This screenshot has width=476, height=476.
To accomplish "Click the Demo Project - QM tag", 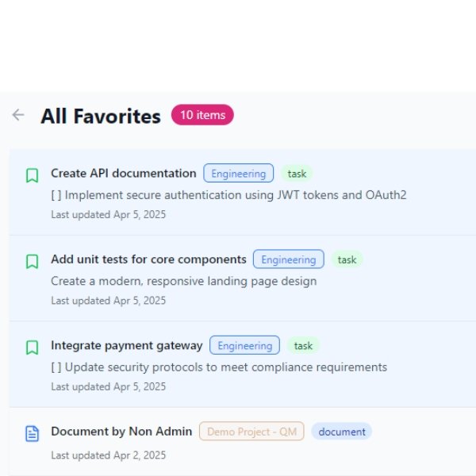I will point(251,432).
